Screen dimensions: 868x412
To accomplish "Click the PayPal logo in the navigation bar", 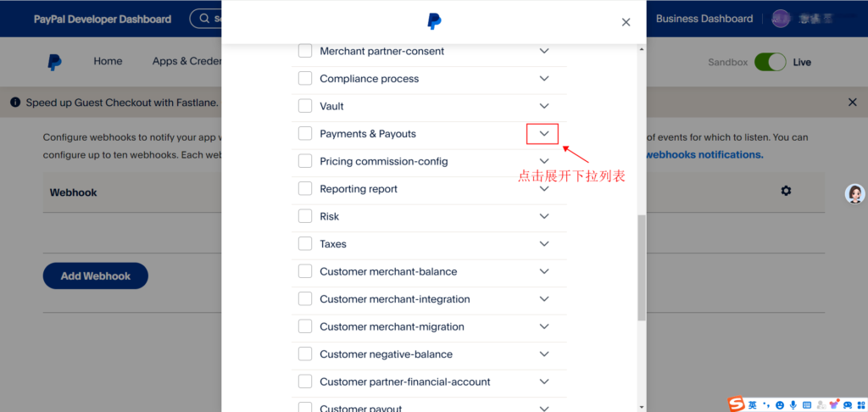I will pos(54,62).
